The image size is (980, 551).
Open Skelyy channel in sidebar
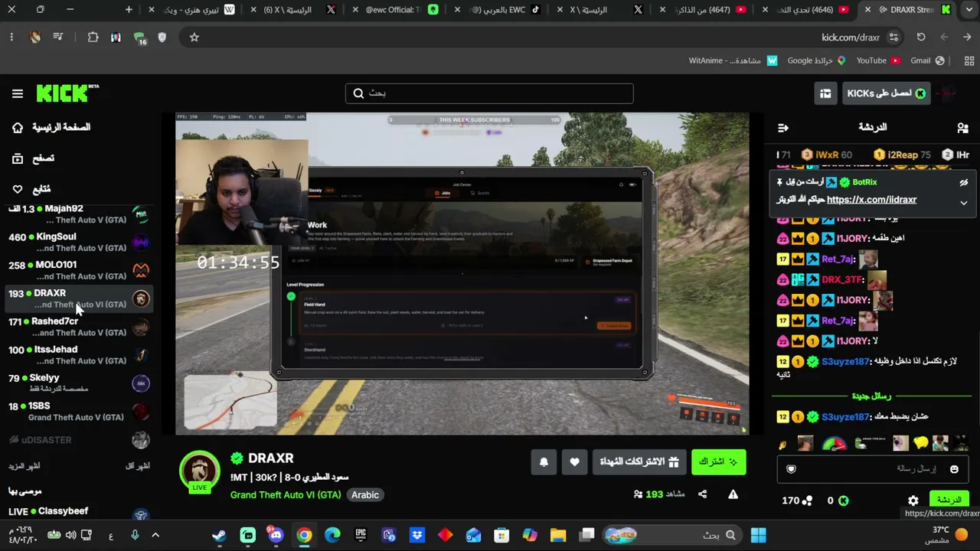pos(79,383)
